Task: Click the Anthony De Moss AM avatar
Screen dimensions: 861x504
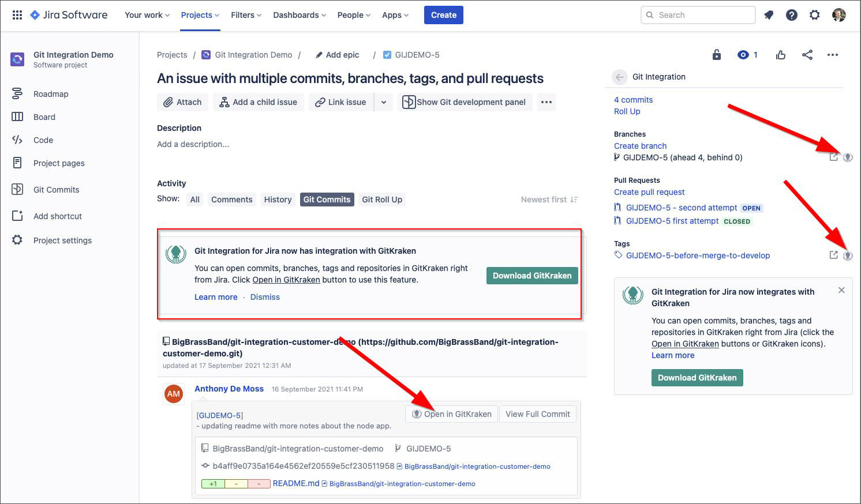Action: point(174,394)
